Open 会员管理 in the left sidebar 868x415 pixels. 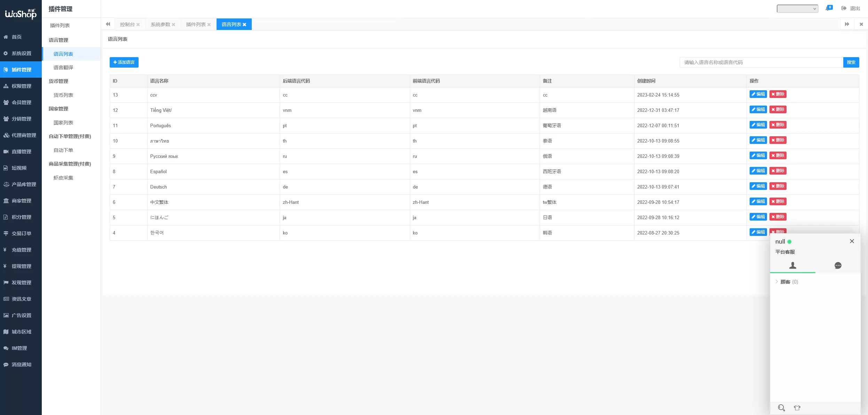pyautogui.click(x=21, y=102)
